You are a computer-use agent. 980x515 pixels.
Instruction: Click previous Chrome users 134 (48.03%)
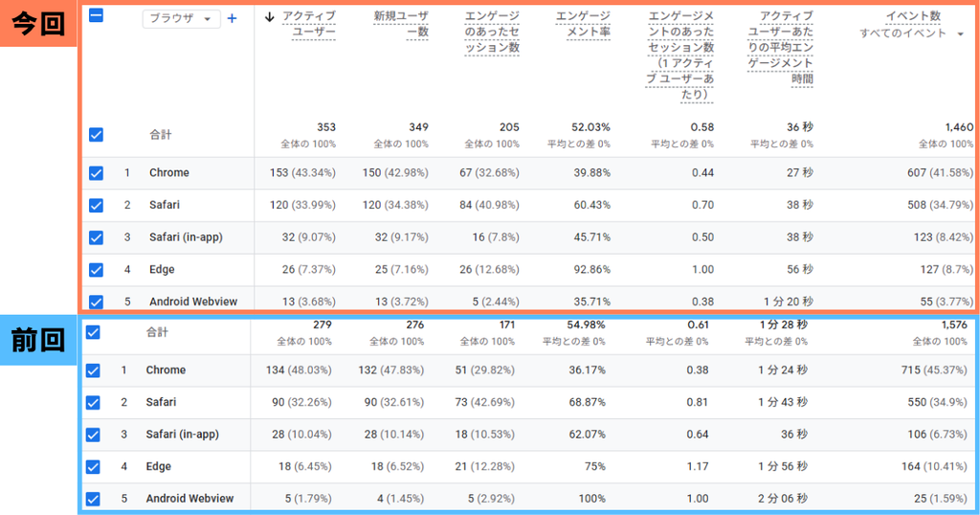click(x=299, y=370)
